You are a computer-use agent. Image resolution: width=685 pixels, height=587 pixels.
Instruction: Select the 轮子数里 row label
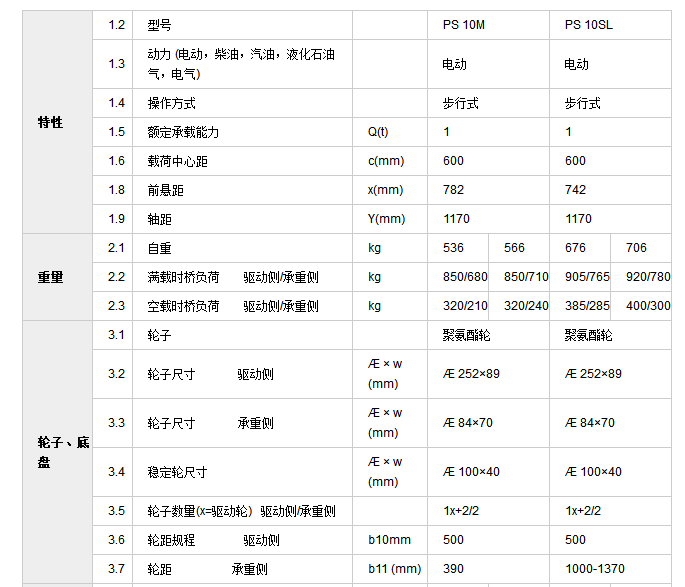click(242, 511)
